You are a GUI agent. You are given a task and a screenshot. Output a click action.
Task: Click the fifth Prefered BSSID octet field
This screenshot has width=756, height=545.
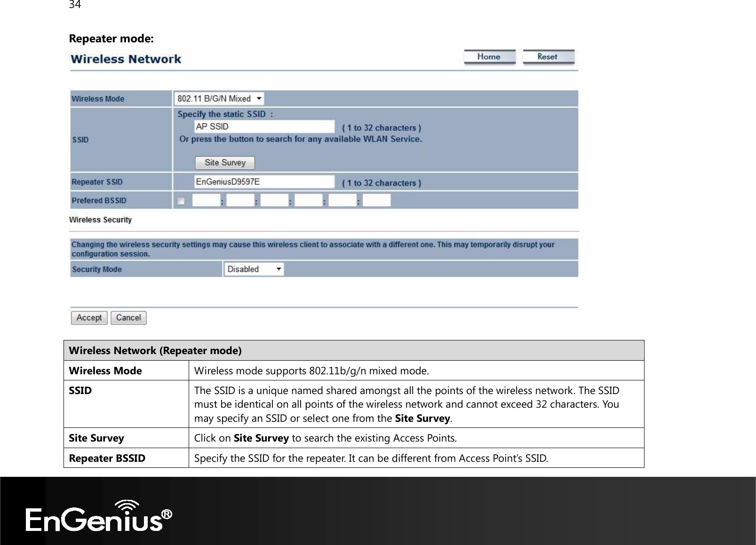coord(342,201)
